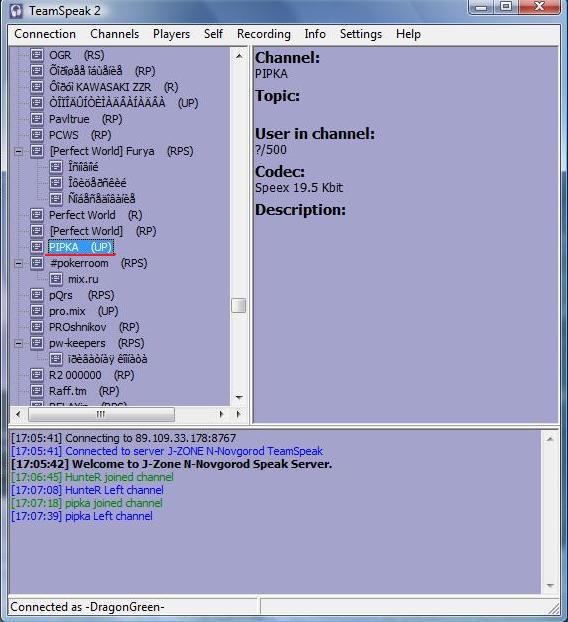
Task: Maximize the TeamSpeak 2 window
Action: (x=506, y=7)
